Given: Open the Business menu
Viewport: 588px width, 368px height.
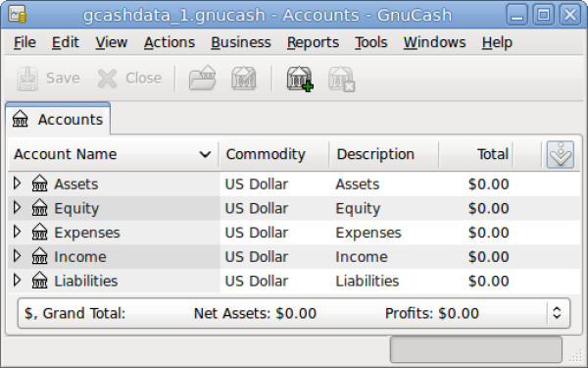Looking at the screenshot, I should coord(241,42).
